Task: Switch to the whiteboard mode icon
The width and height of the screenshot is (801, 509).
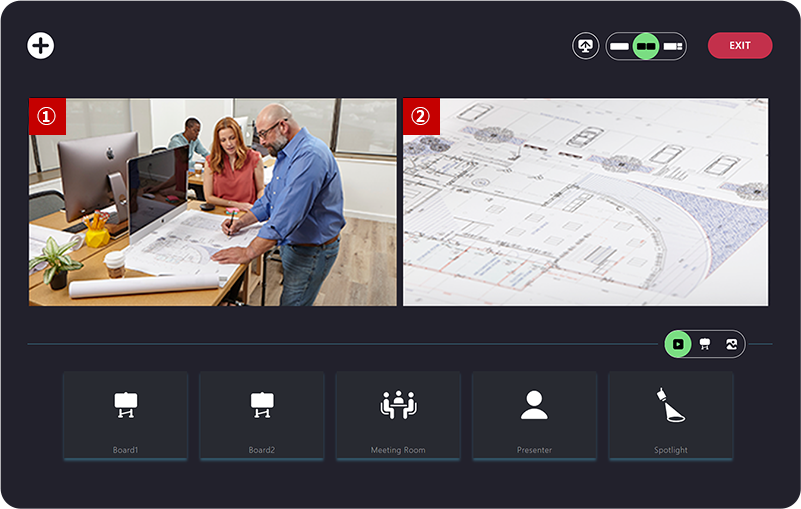Action: pyautogui.click(x=705, y=344)
